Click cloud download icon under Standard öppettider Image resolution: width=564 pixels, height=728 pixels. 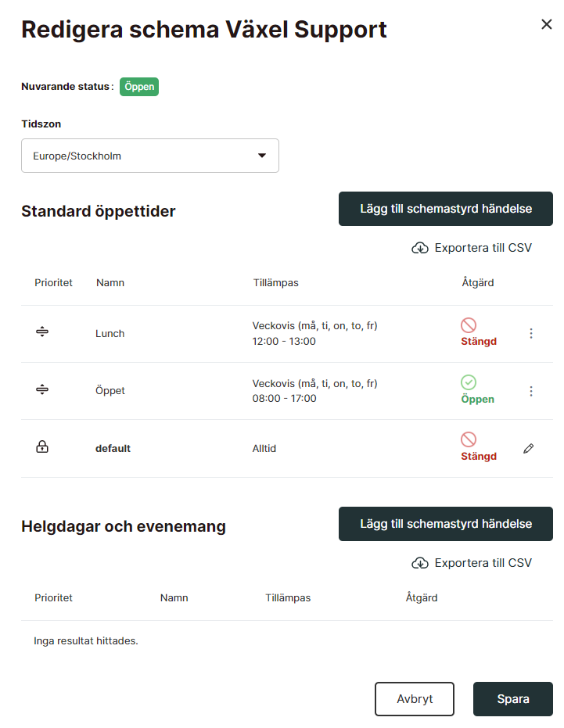420,248
